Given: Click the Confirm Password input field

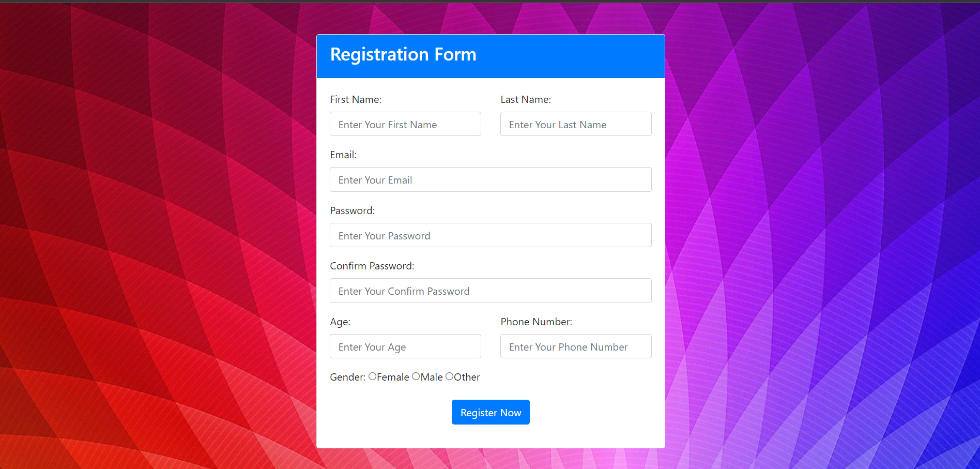Looking at the screenshot, I should pos(490,291).
